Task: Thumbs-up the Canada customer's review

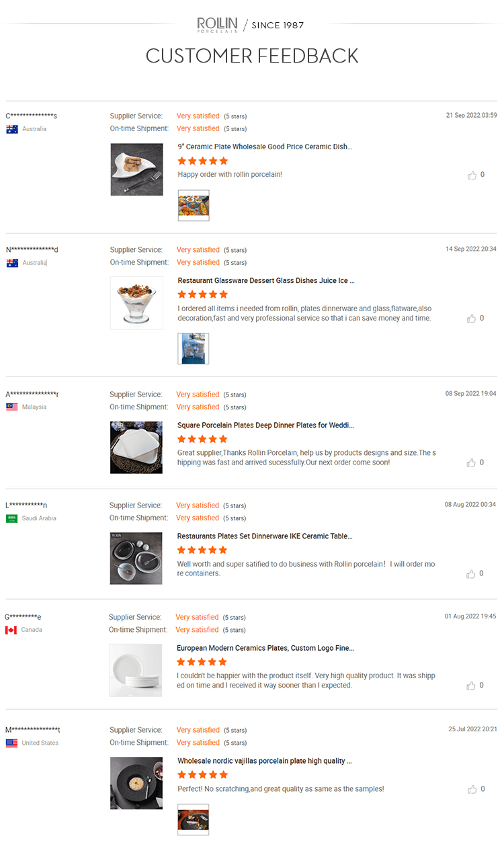Action: [x=472, y=686]
